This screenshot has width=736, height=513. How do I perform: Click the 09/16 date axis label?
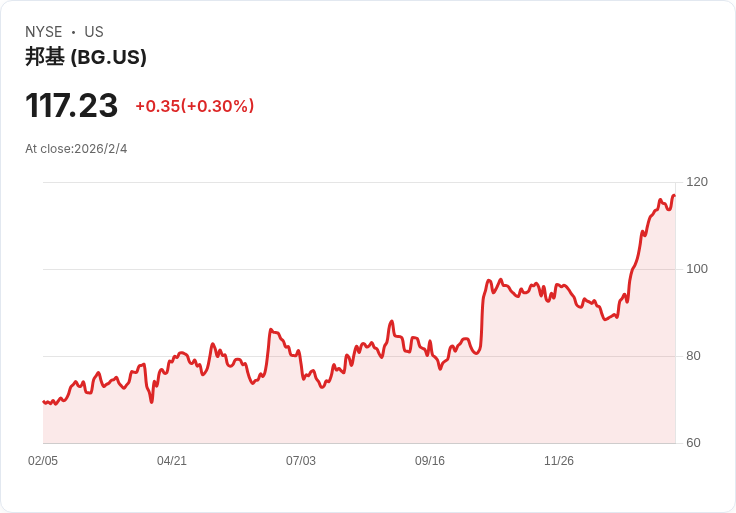[x=429, y=461]
